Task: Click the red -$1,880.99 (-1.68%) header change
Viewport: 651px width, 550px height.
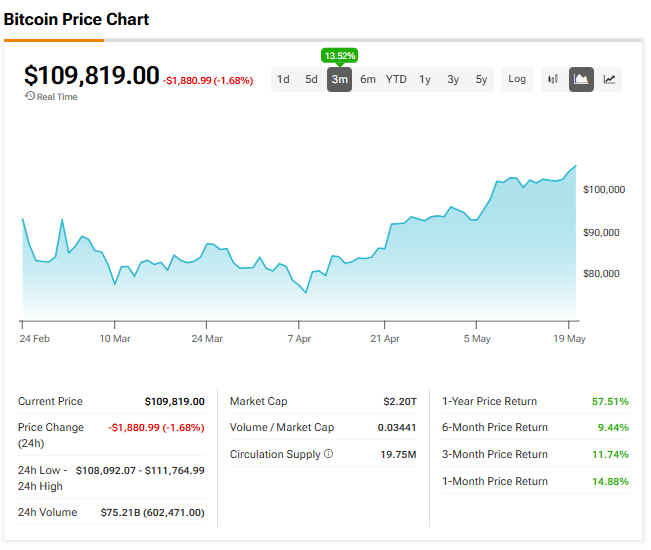Action: point(208,81)
